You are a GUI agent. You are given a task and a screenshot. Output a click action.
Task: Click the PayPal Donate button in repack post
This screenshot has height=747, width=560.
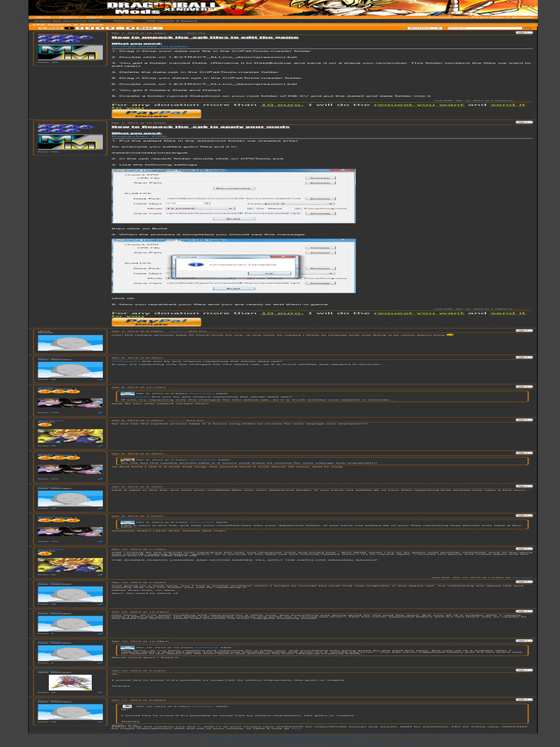click(x=156, y=322)
